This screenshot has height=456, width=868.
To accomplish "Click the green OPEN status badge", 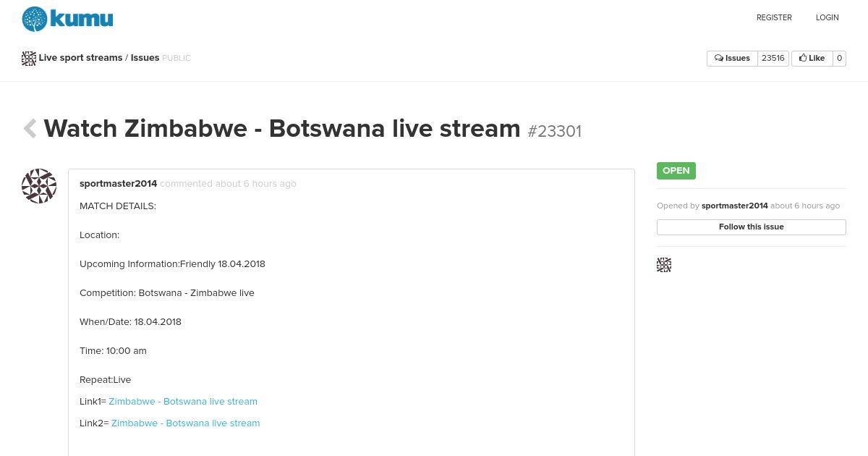I will pos(676,171).
